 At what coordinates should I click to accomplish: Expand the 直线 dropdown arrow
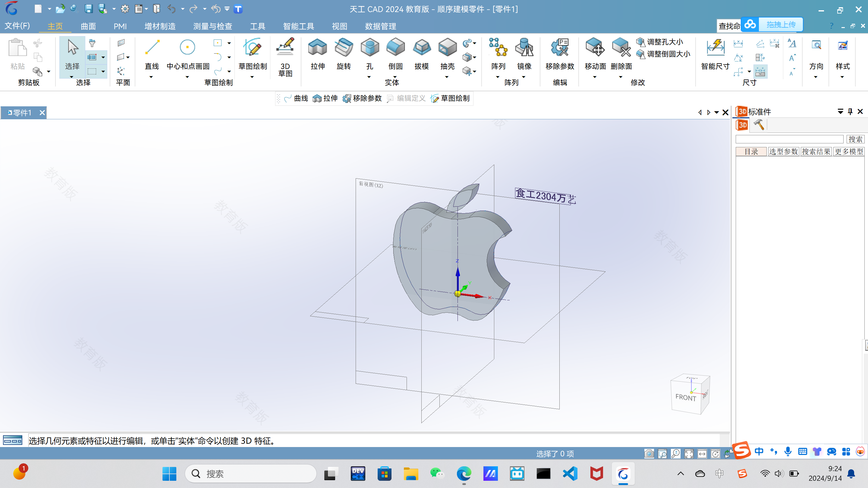151,77
